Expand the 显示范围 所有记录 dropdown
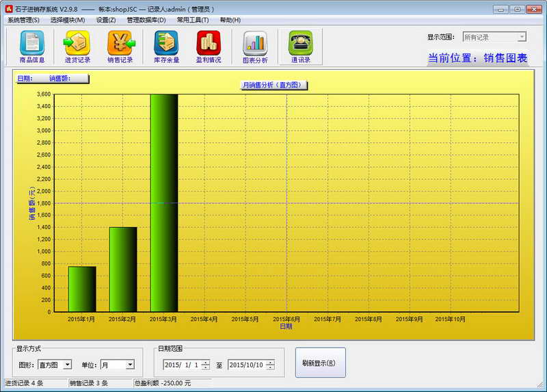Viewport: 547px width, 392px height. click(x=522, y=37)
